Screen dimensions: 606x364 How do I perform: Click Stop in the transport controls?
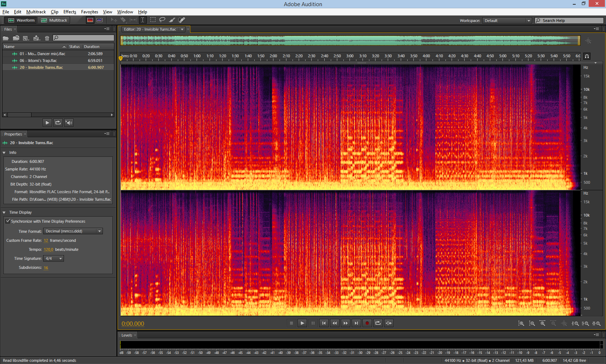291,323
